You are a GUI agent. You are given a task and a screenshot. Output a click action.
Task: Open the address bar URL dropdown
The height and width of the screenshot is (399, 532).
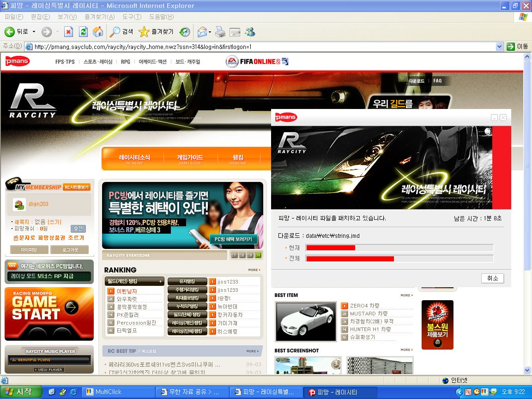pyautogui.click(x=499, y=47)
